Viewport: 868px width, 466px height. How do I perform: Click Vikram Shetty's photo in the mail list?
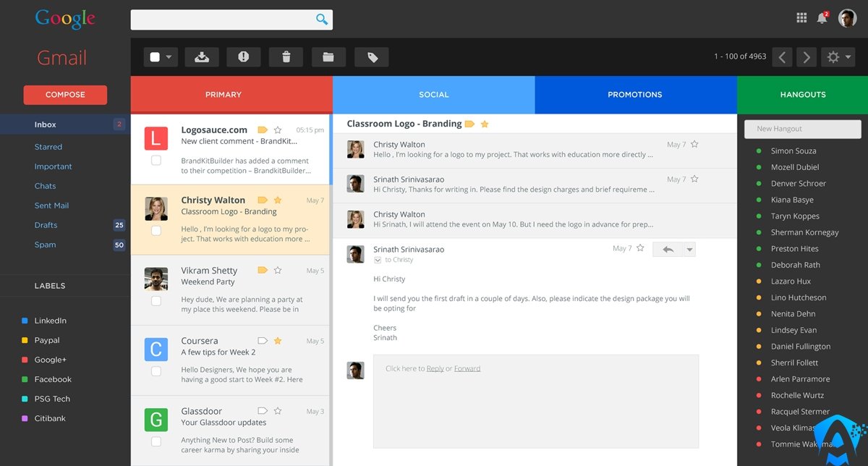[x=156, y=279]
